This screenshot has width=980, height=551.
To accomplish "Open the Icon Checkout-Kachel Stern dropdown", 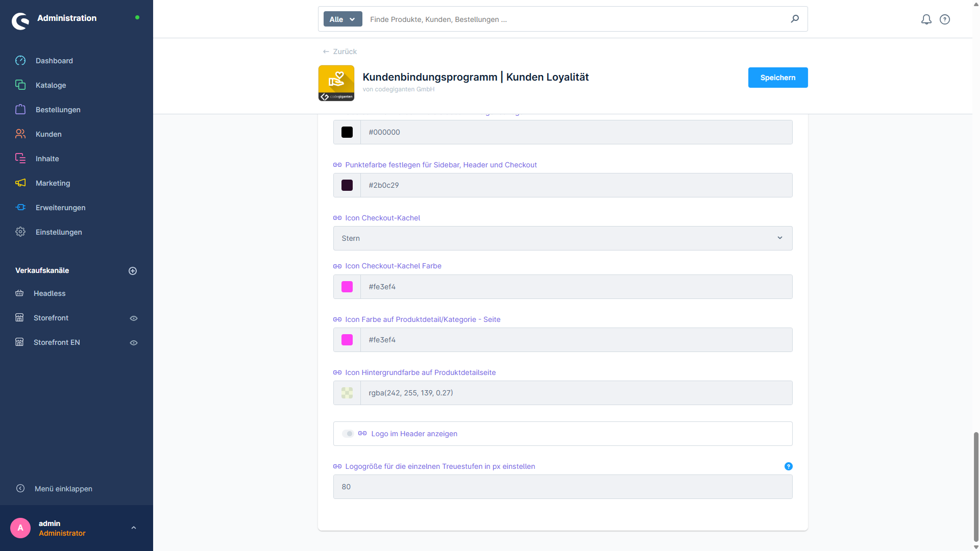I will click(x=562, y=238).
